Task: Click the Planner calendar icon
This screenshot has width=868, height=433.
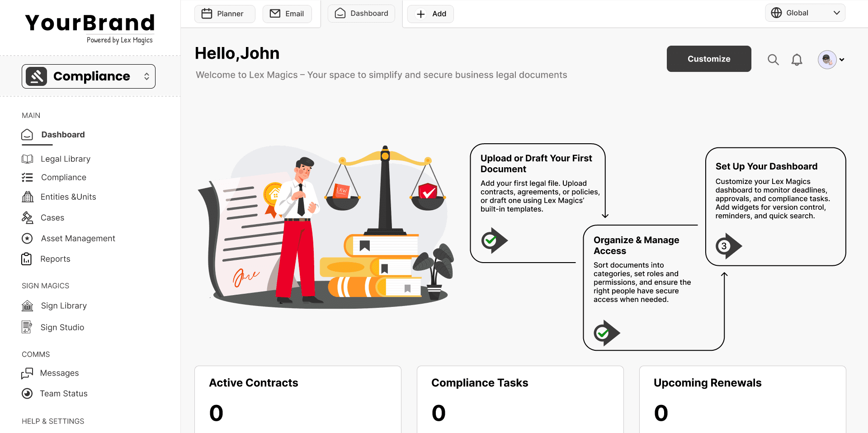Action: pos(207,14)
